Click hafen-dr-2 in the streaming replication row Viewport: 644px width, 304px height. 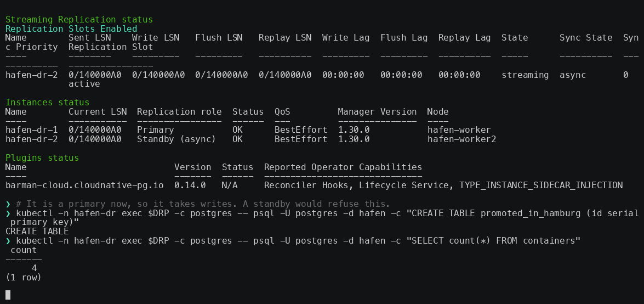32,75
